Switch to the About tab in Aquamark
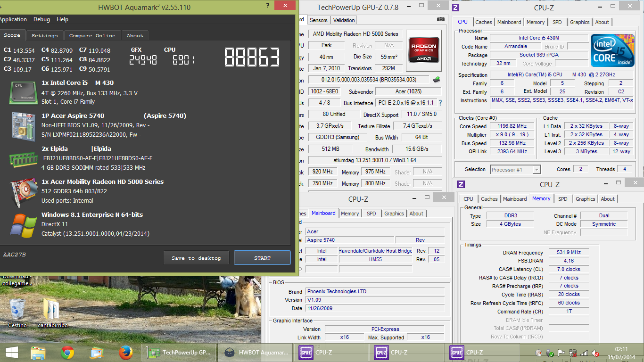 click(x=135, y=35)
